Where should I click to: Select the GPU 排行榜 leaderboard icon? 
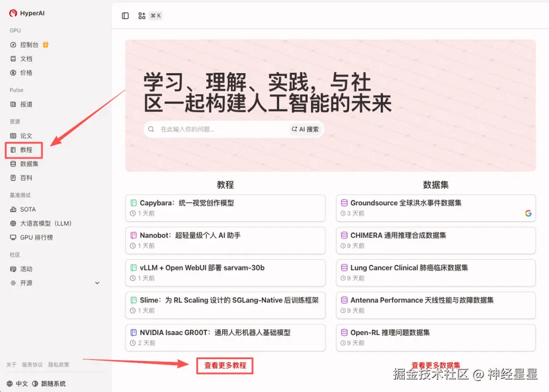(14, 237)
